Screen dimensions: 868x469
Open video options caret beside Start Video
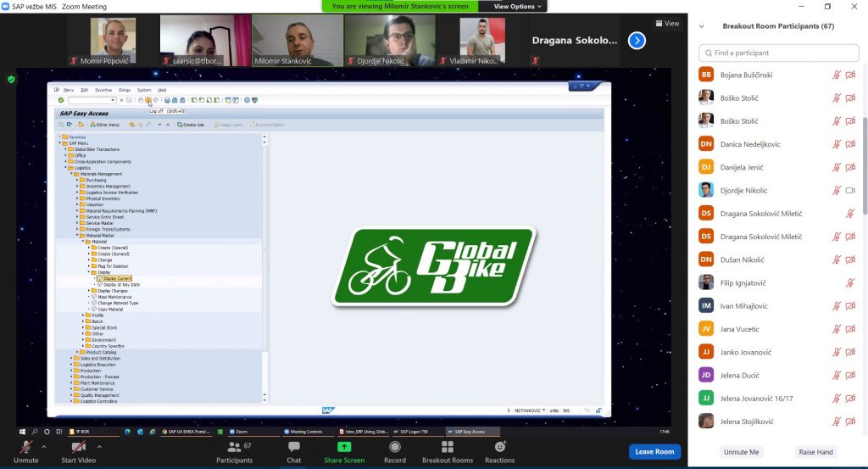(100, 446)
